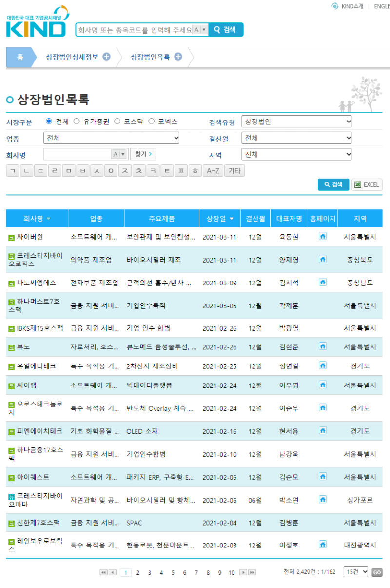The width and height of the screenshot is (390, 588).
Task: Go to page 2 of results
Action: click(x=138, y=572)
